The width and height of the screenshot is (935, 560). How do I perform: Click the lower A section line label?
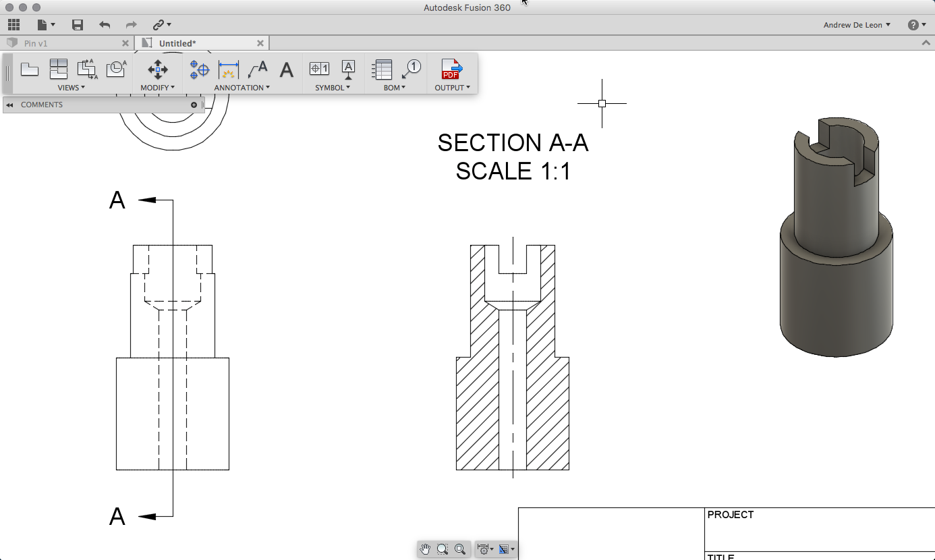(x=117, y=517)
